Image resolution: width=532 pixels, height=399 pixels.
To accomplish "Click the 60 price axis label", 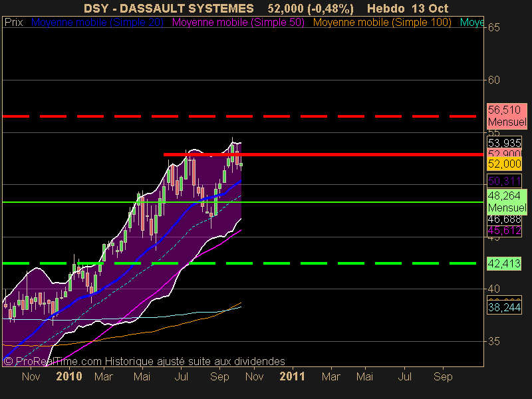I will click(x=493, y=80).
